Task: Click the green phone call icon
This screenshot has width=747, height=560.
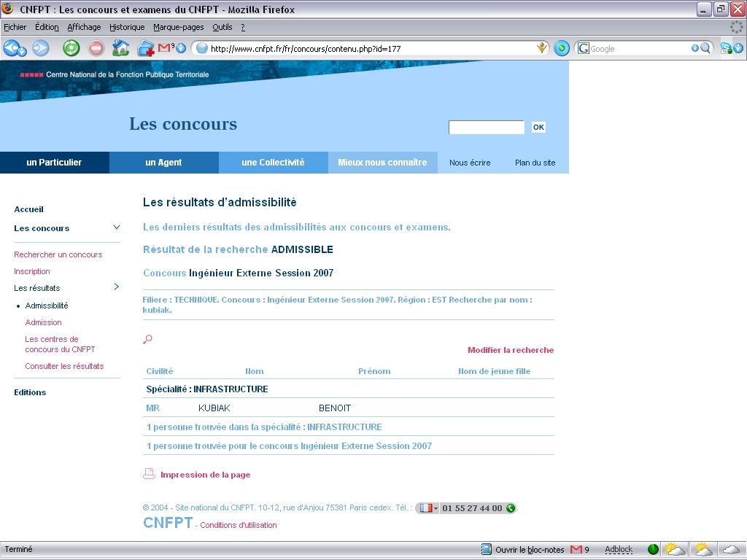Action: 511,508
